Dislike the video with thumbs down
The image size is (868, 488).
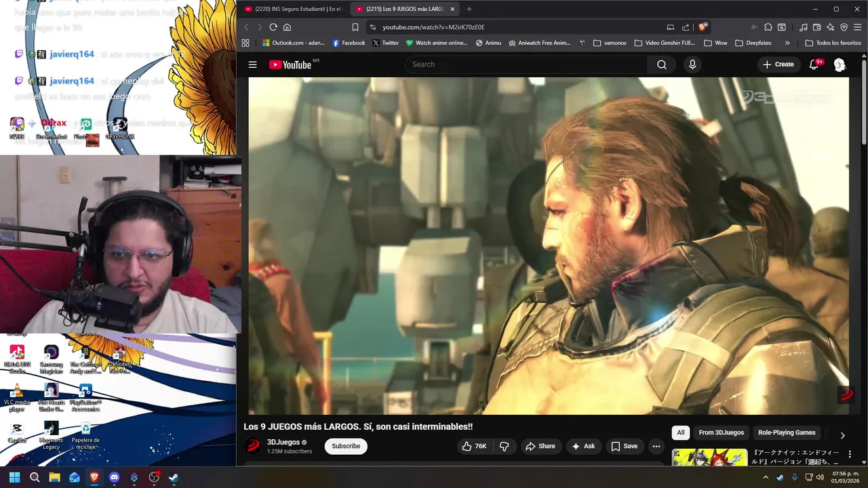(504, 446)
